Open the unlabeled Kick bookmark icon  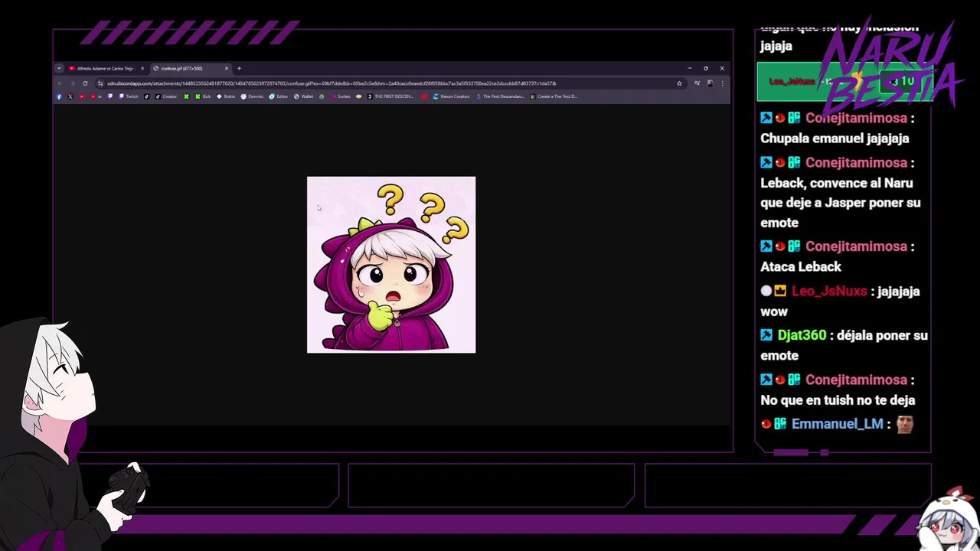187,96
